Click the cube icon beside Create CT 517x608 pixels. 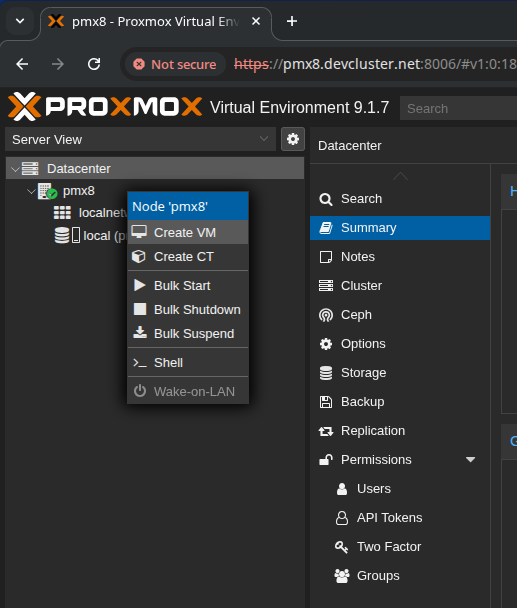pyautogui.click(x=139, y=256)
